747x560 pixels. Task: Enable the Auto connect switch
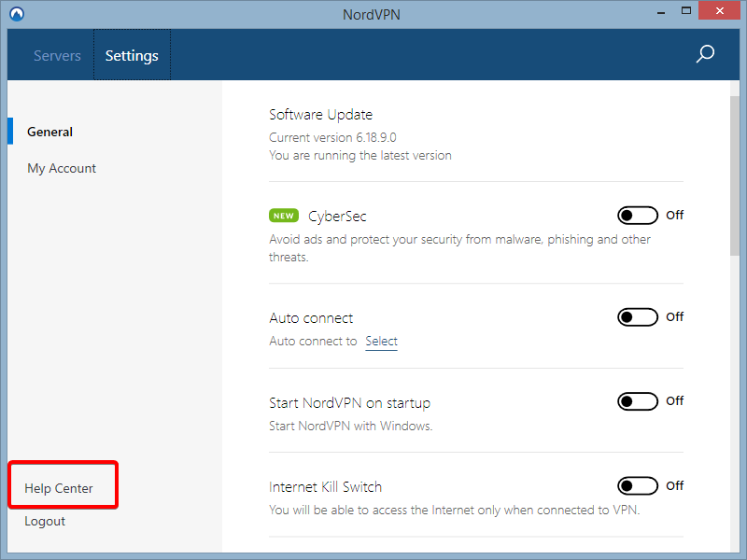pyautogui.click(x=638, y=316)
